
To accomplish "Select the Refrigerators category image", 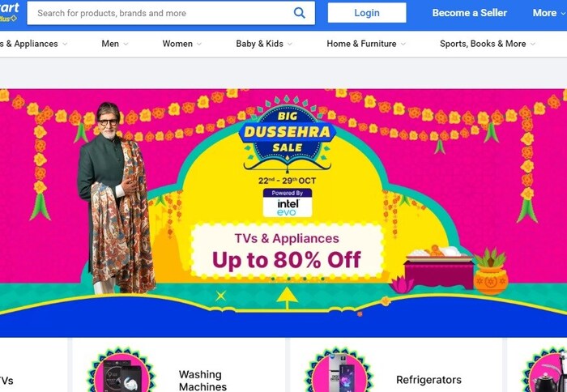I will pyautogui.click(x=338, y=370).
